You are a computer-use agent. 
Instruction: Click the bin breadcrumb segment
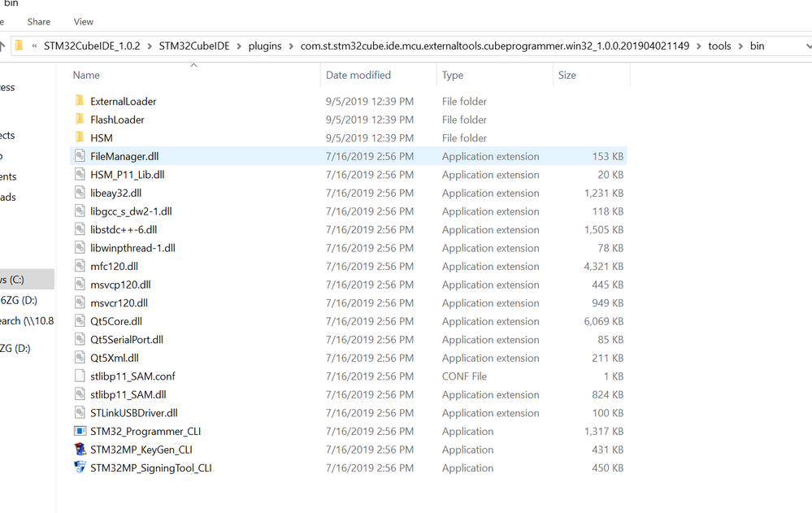click(757, 46)
